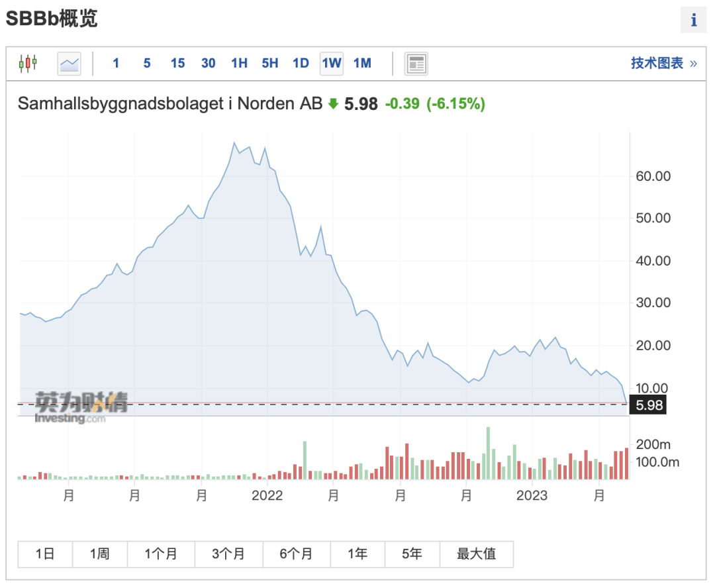Switch to candlestick chart type
This screenshot has height=588, width=715.
click(x=28, y=64)
